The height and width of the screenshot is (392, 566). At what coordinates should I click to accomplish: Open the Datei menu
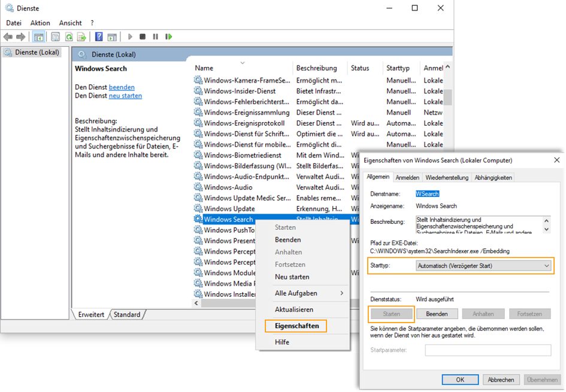(14, 23)
